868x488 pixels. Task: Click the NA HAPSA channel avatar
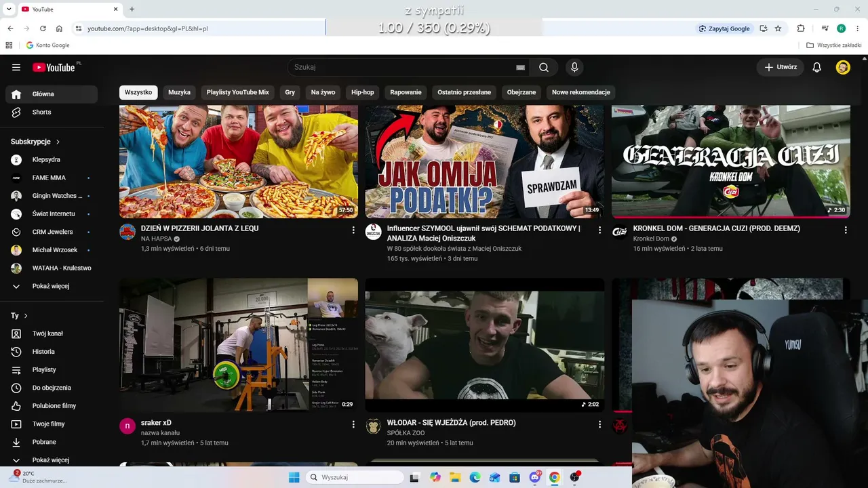127,232
